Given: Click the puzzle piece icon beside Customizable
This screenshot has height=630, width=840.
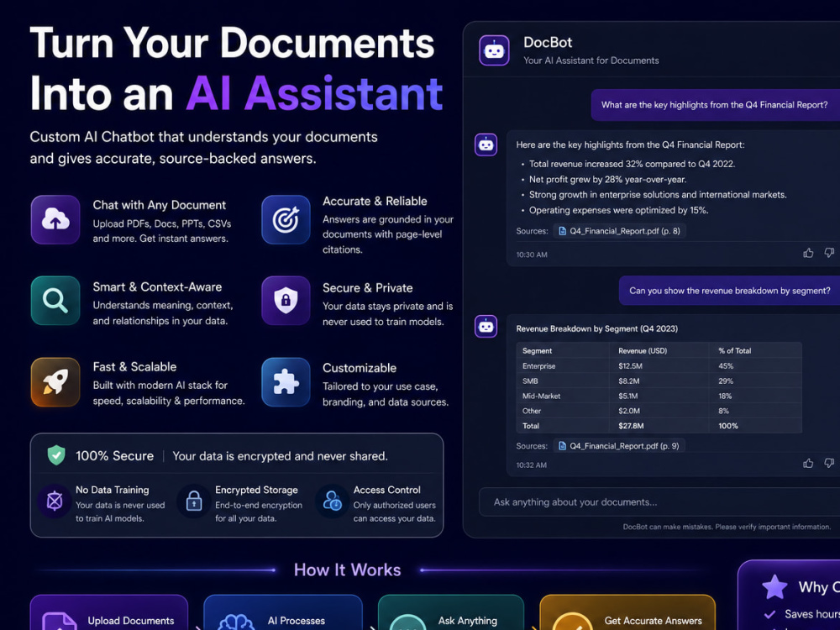Looking at the screenshot, I should (x=286, y=382).
